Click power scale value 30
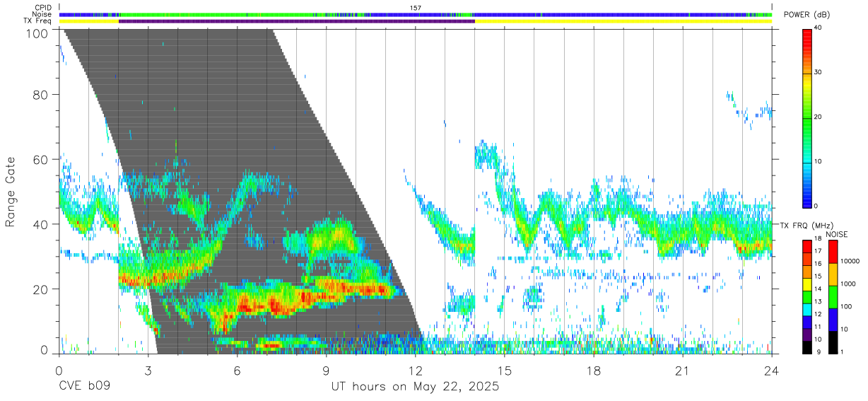This screenshot has height=401, width=868. point(818,72)
